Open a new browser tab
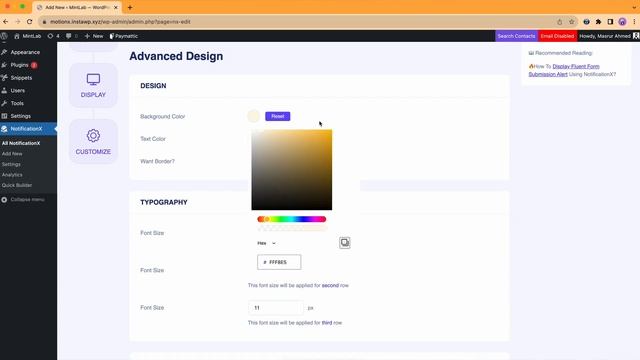 point(130,7)
